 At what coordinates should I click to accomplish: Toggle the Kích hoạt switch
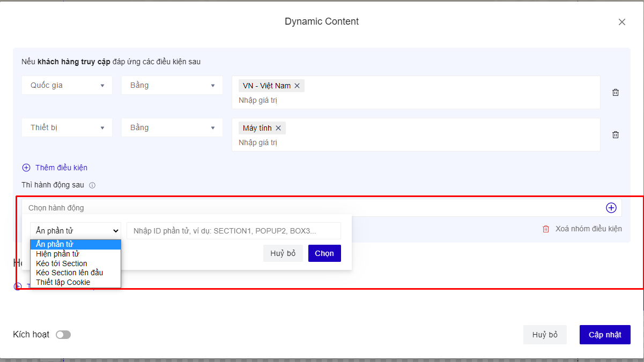pyautogui.click(x=63, y=335)
